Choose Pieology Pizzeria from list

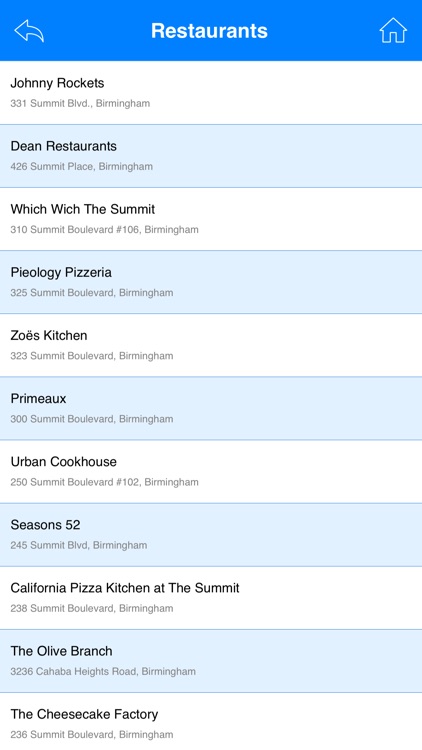point(211,282)
